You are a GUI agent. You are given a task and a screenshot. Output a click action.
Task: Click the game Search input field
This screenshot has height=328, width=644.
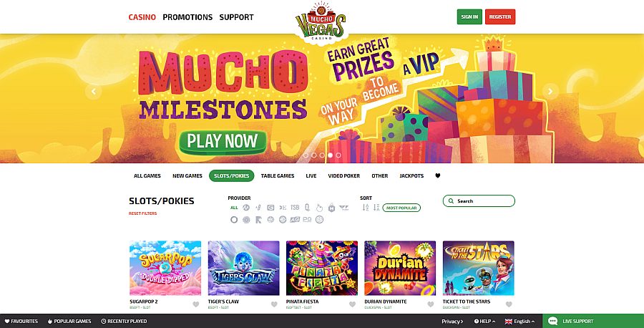point(479,201)
